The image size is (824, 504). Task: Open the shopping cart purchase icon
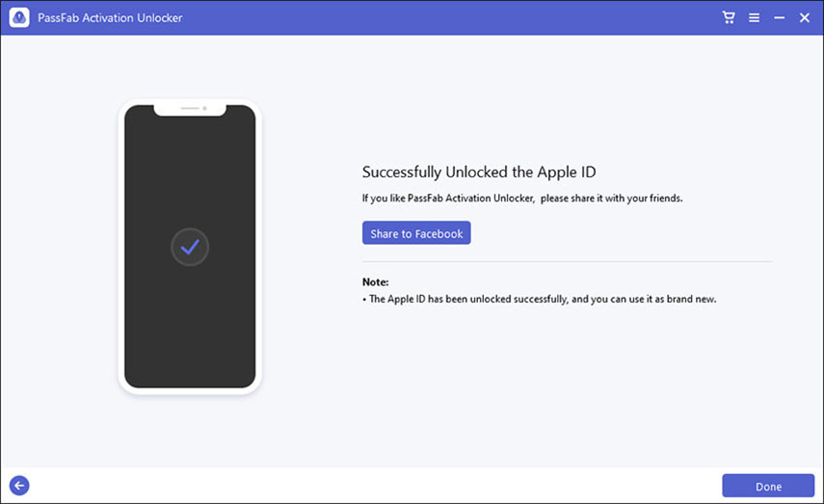click(729, 17)
